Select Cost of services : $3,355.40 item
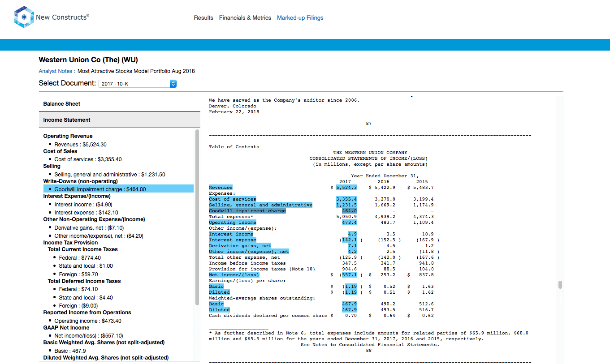This screenshot has height=364, width=610. coord(88,159)
